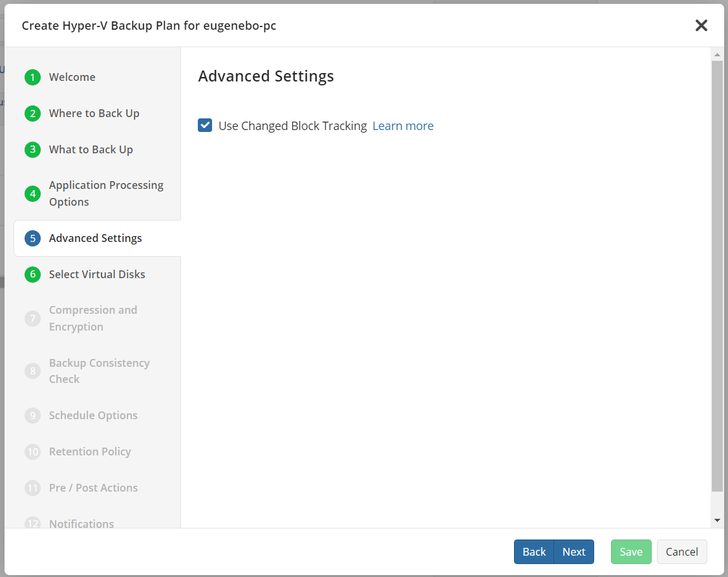Click the numbered circle 3 beside What to Back Up
Image resolution: width=728 pixels, height=577 pixels.
tap(32, 149)
